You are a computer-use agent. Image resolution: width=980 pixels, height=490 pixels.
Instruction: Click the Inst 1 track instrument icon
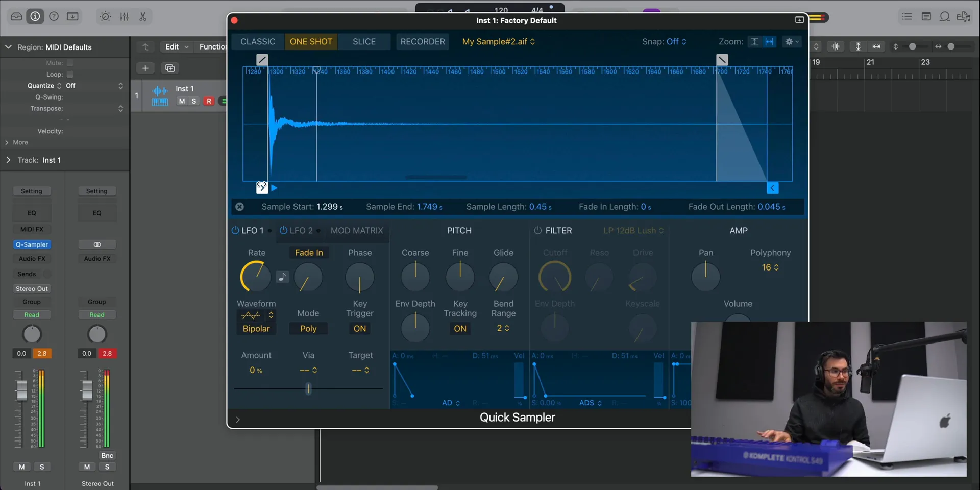tap(160, 95)
